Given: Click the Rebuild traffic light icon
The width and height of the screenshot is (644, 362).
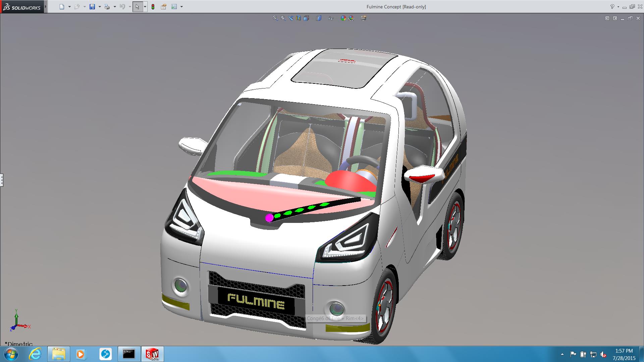Looking at the screenshot, I should [153, 7].
